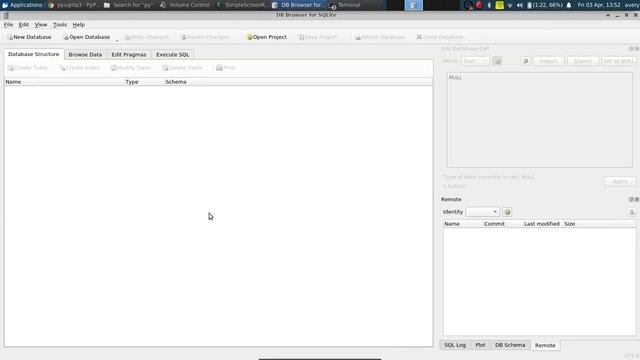Click the upload icon in Remote panel
Image resolution: width=640 pixels, height=360 pixels.
[631, 212]
